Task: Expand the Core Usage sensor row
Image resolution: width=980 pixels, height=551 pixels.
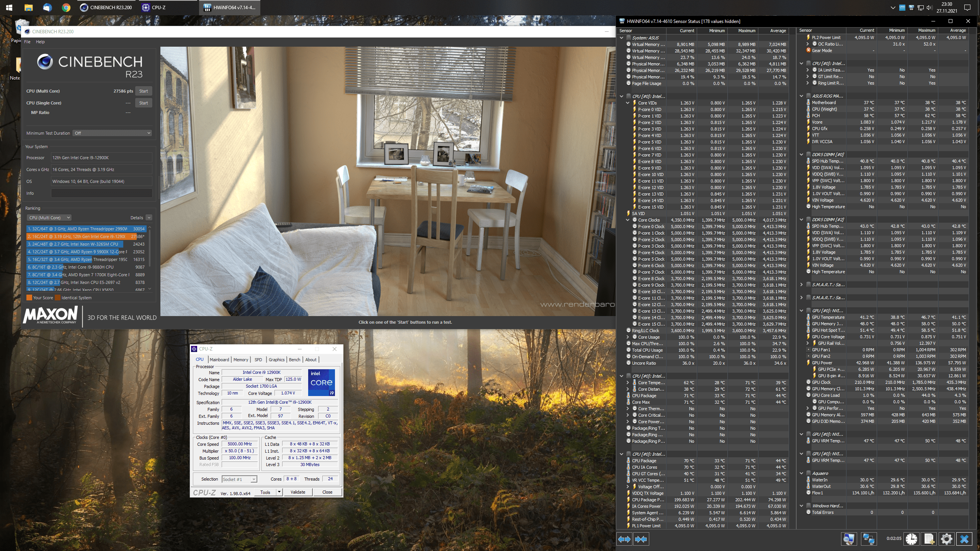Action: (x=628, y=337)
